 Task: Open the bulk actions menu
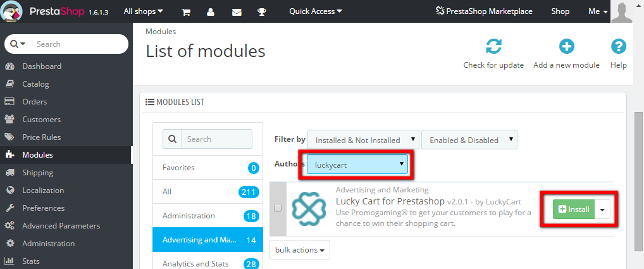coord(300,250)
